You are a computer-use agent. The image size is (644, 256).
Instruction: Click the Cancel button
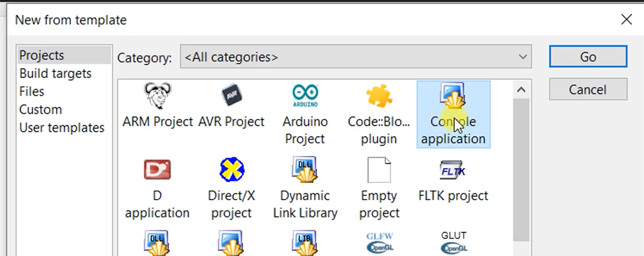coord(588,89)
